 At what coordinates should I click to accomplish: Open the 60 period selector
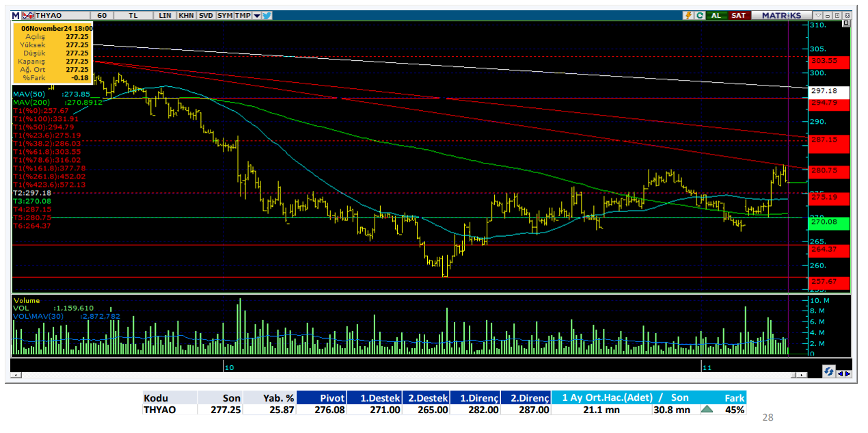pos(102,15)
